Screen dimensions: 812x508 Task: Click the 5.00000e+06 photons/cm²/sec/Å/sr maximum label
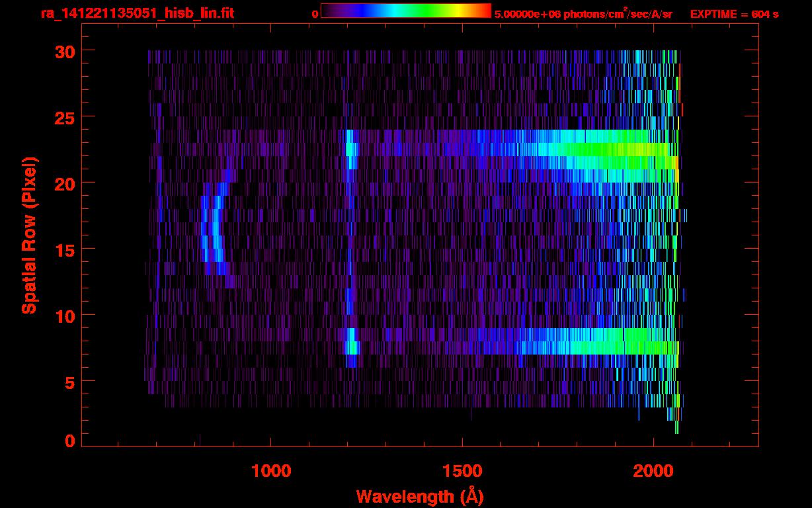[x=583, y=13]
